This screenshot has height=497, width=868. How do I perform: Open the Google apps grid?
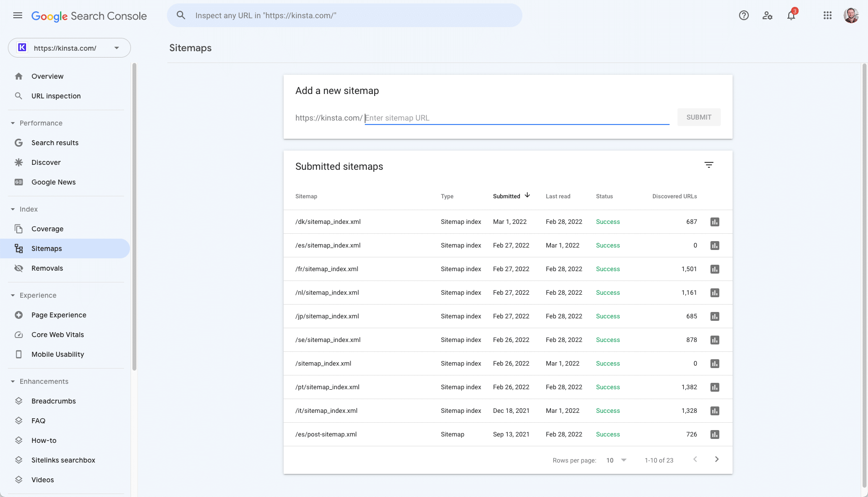[x=827, y=15]
